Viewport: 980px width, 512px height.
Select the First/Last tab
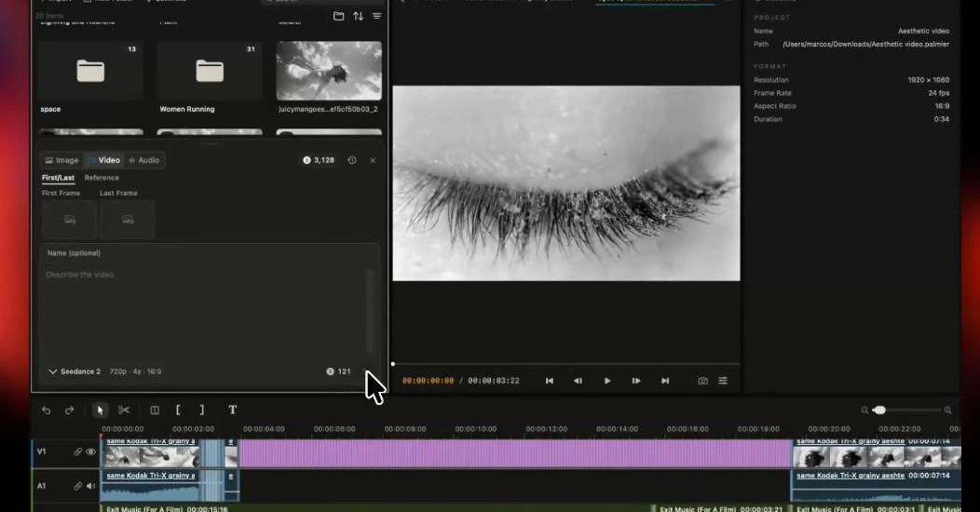[x=58, y=178]
